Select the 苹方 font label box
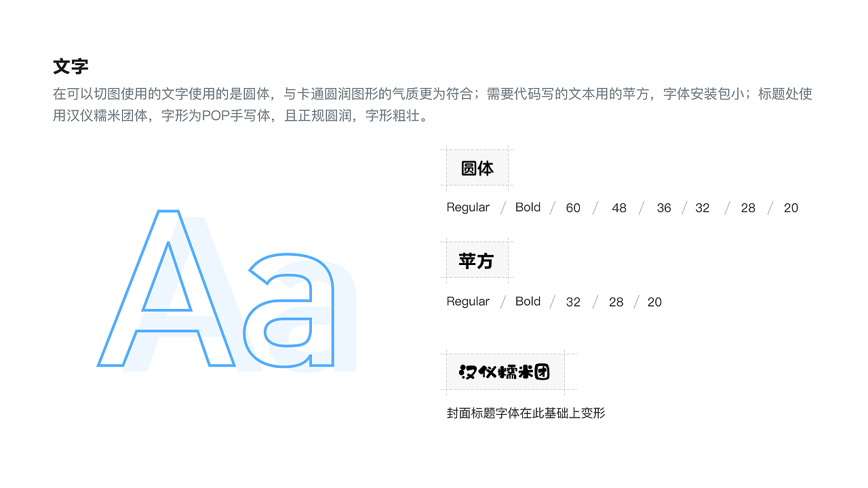 [477, 261]
